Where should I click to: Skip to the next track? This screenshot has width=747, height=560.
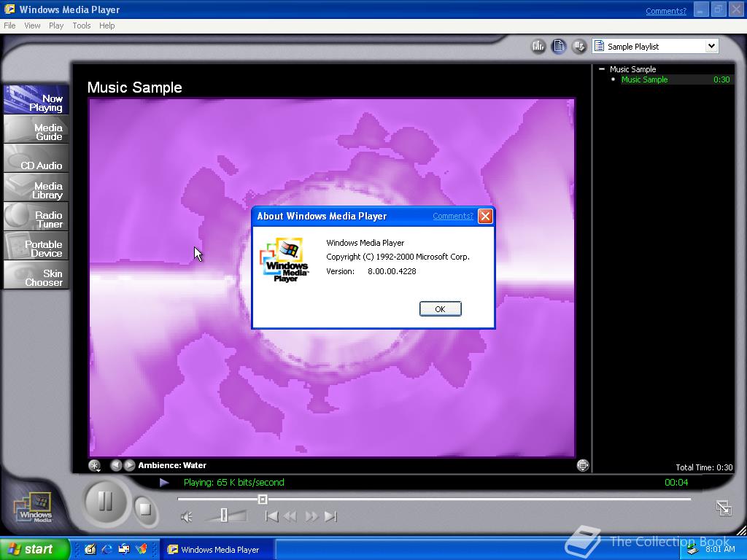click(x=330, y=516)
